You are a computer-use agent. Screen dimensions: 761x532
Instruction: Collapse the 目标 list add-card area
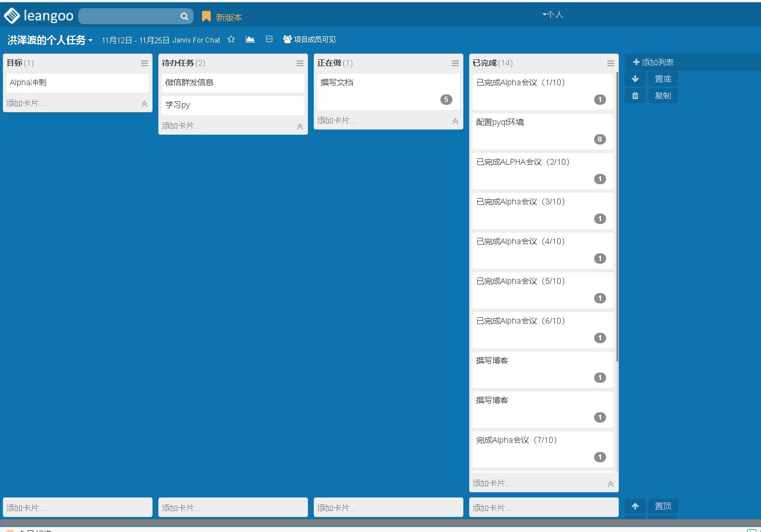[x=144, y=104]
